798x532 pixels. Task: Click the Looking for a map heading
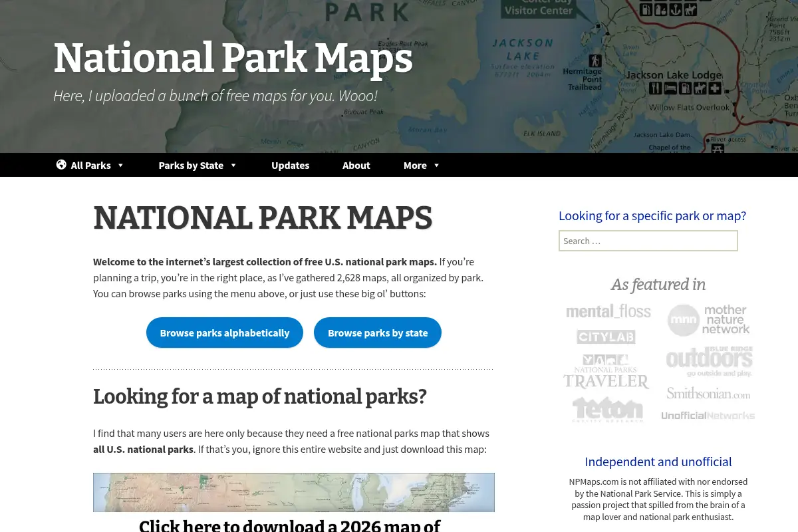point(260,396)
